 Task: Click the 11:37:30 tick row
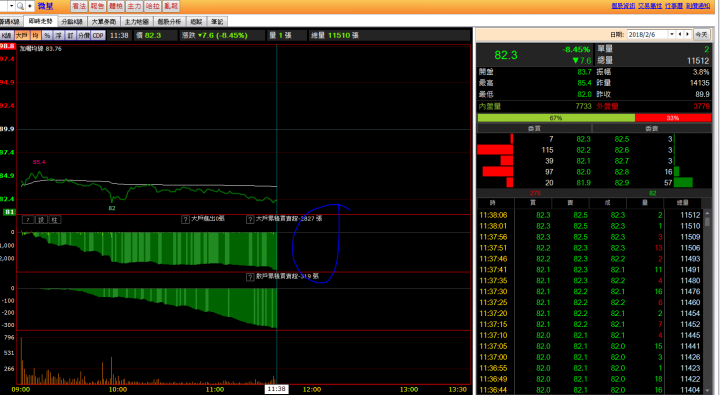(590, 291)
